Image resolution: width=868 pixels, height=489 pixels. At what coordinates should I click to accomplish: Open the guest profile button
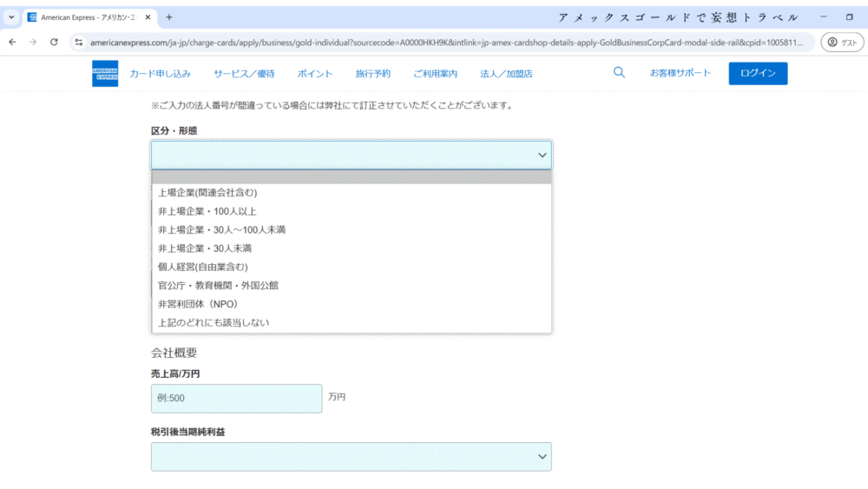(x=842, y=42)
